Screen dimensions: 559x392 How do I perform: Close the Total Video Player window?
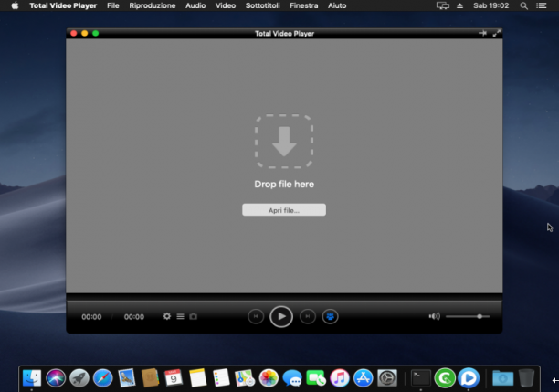pyautogui.click(x=74, y=33)
